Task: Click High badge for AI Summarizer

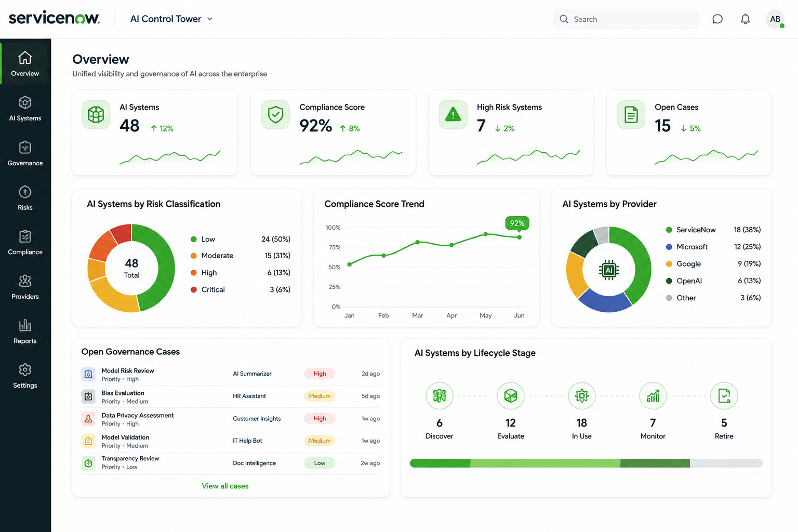Action: (x=320, y=374)
